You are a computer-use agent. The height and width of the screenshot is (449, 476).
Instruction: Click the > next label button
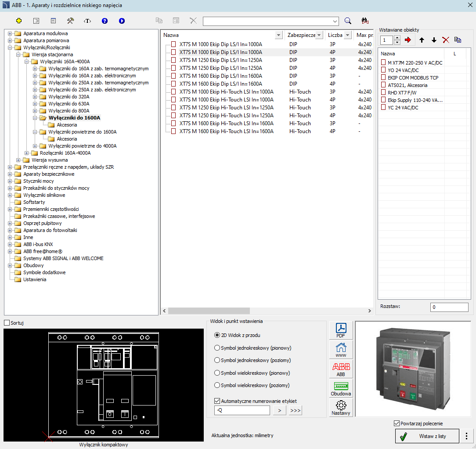[x=280, y=410]
